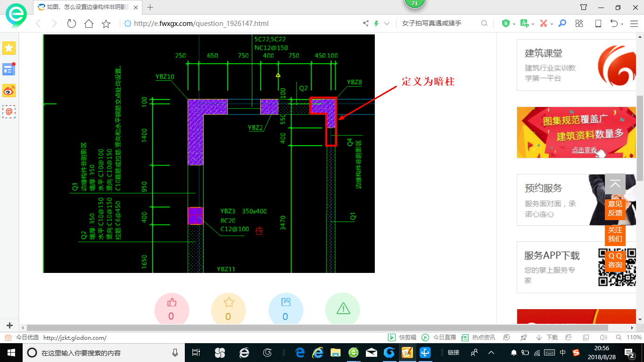Screen dimensions: 644x362
Task: Open the green shield payment icon
Action: 505,24
